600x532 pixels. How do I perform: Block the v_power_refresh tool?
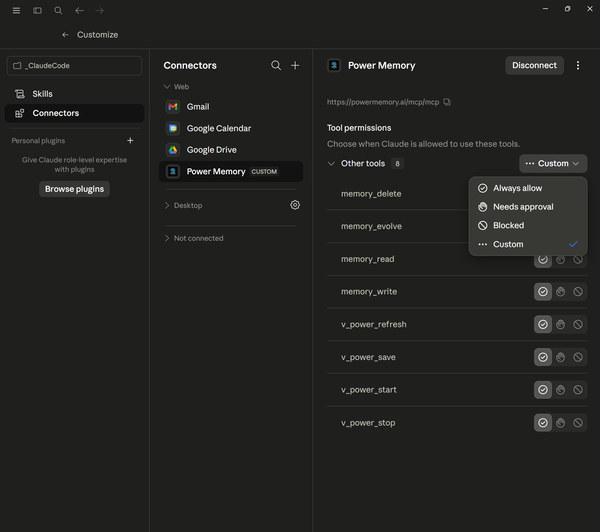point(578,325)
